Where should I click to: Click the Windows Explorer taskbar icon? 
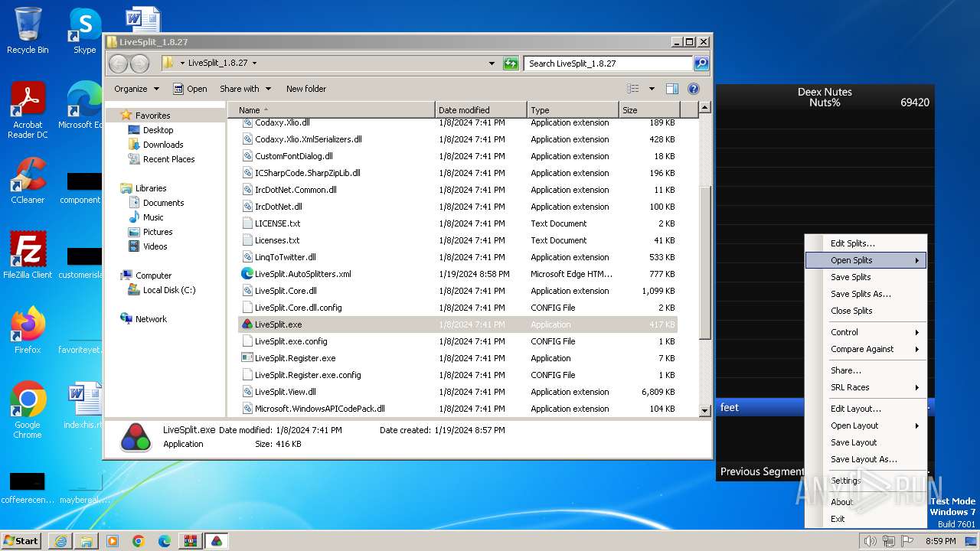coord(87,541)
